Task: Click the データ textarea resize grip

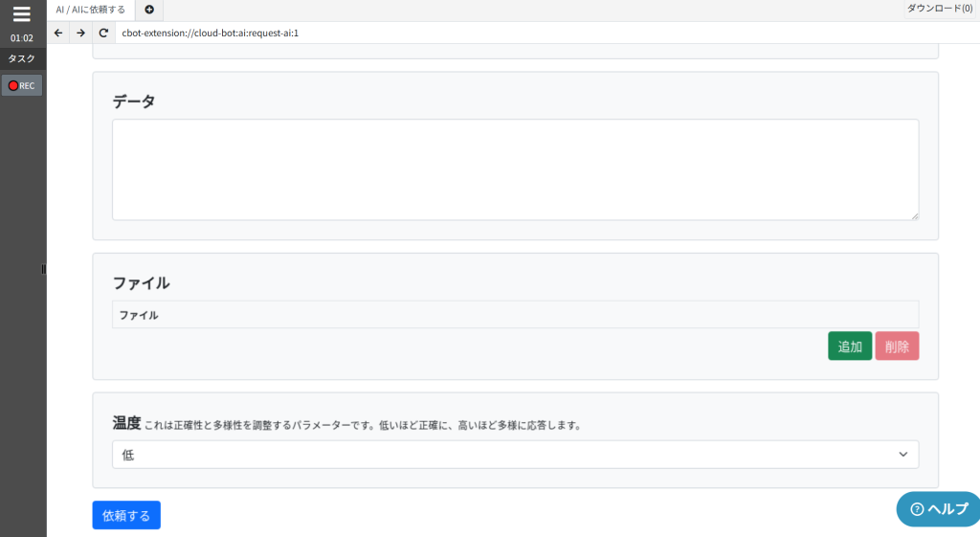Action: click(x=914, y=215)
